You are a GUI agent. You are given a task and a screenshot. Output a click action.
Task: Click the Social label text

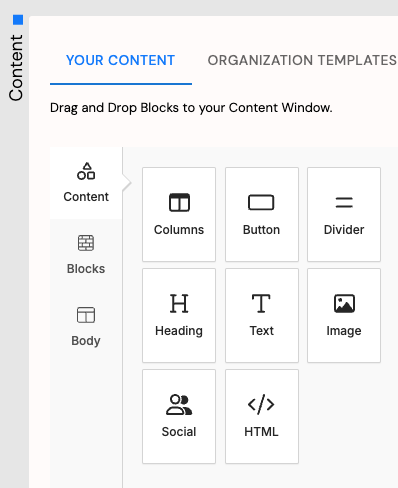coord(179,432)
